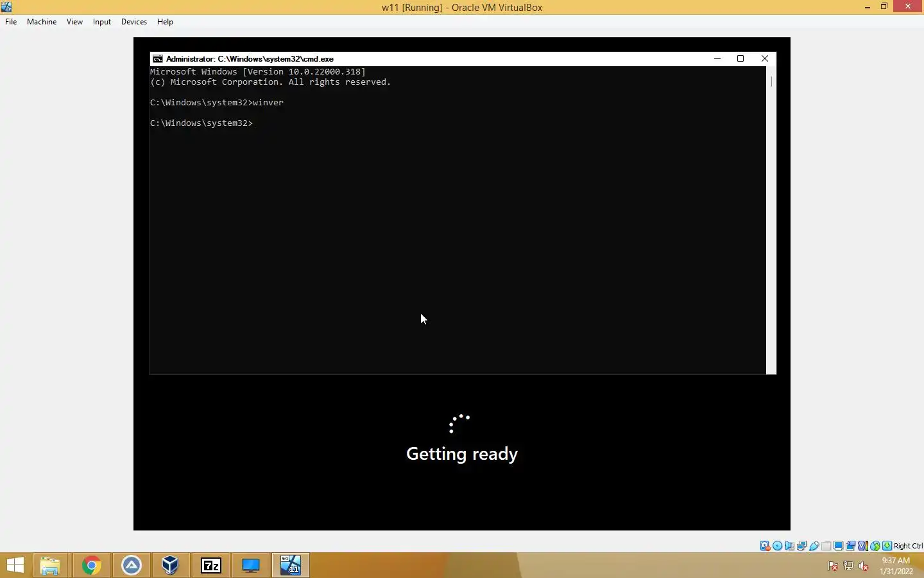924x578 pixels.
Task: Click the Microsoft Corporation copyright line
Action: 270,82
